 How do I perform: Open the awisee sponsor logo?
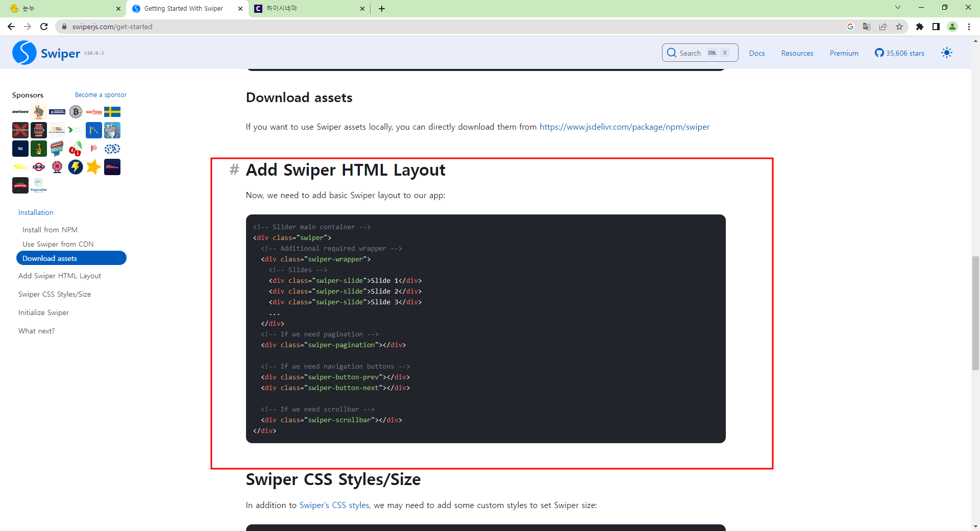[x=20, y=111]
